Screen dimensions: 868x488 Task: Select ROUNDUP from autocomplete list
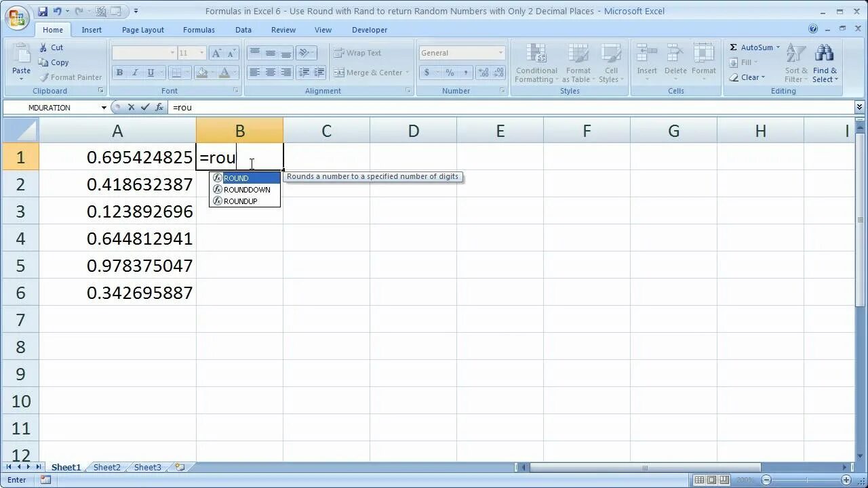tap(245, 201)
